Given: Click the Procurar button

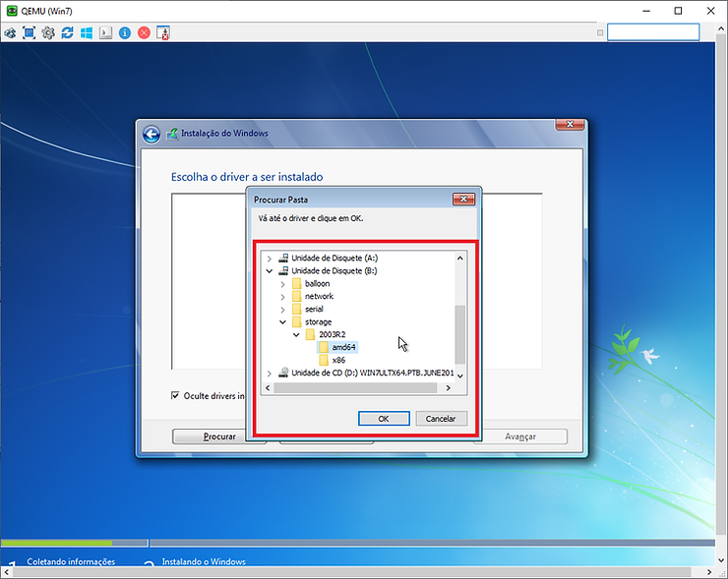Looking at the screenshot, I should pos(219,436).
